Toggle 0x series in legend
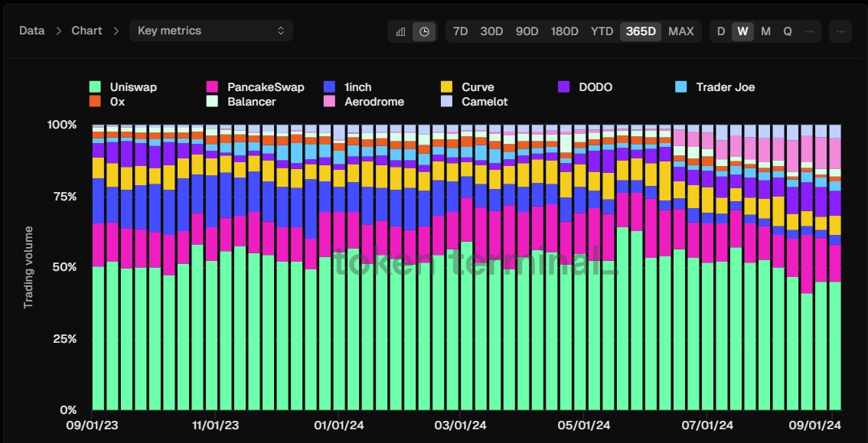This screenshot has width=868, height=443. pyautogui.click(x=107, y=101)
